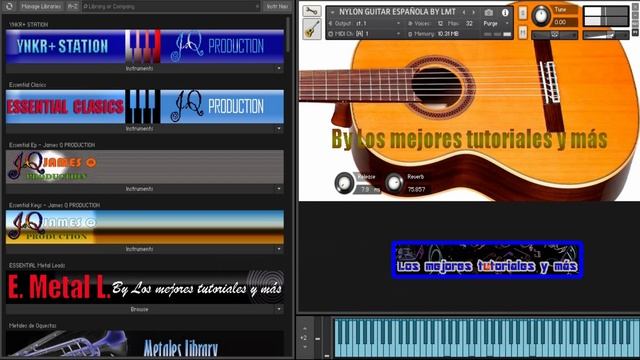Open snapshot view with camera icon
The width and height of the screenshot is (640, 360).
pos(489,13)
